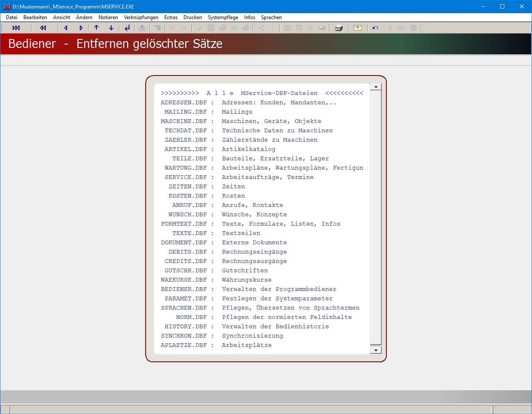Click the tree structure toolbar icon
532x414 pixels.
click(158, 28)
